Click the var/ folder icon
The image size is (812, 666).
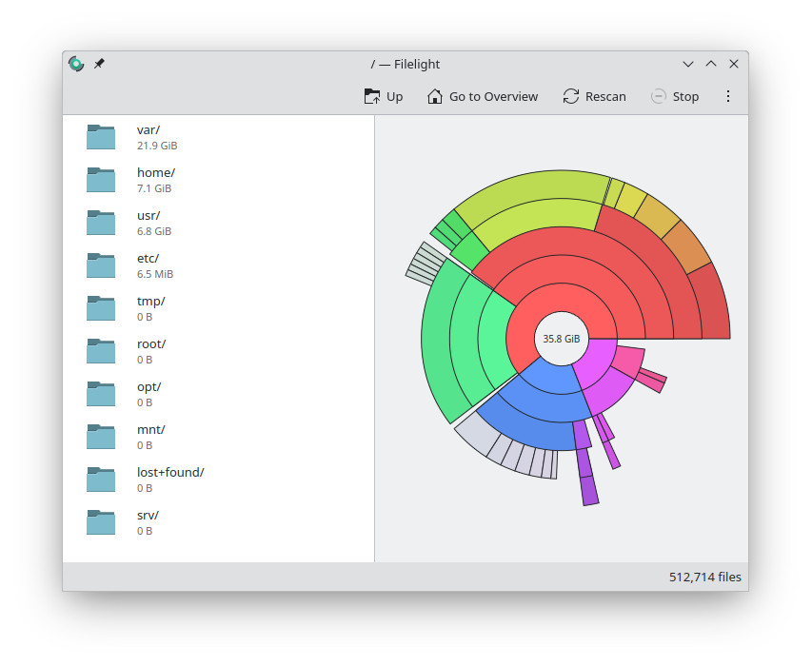101,137
